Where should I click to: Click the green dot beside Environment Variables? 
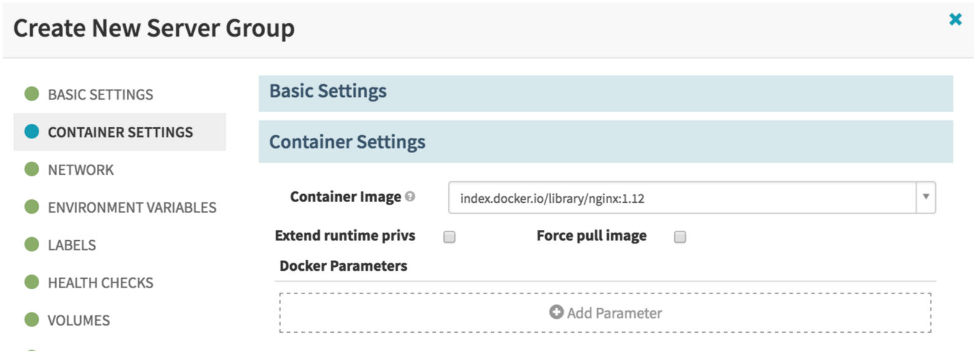click(x=32, y=207)
